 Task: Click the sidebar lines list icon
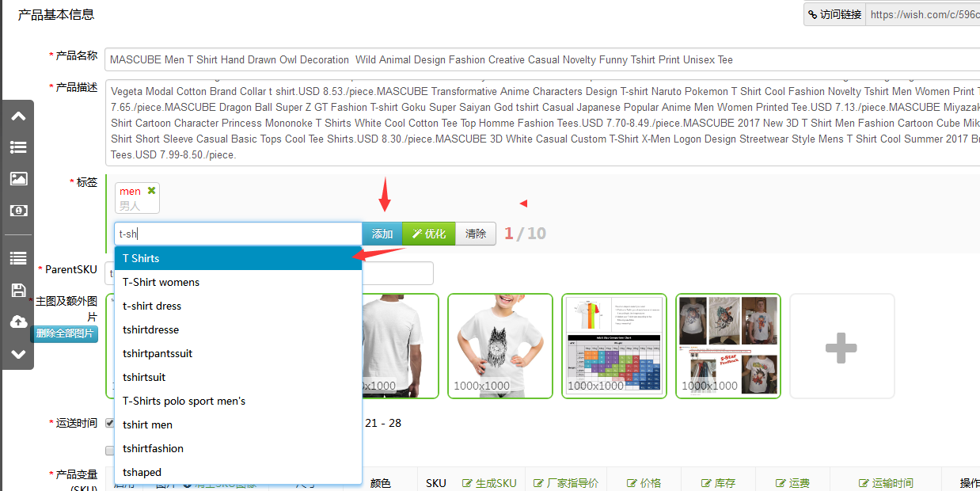click(x=18, y=258)
